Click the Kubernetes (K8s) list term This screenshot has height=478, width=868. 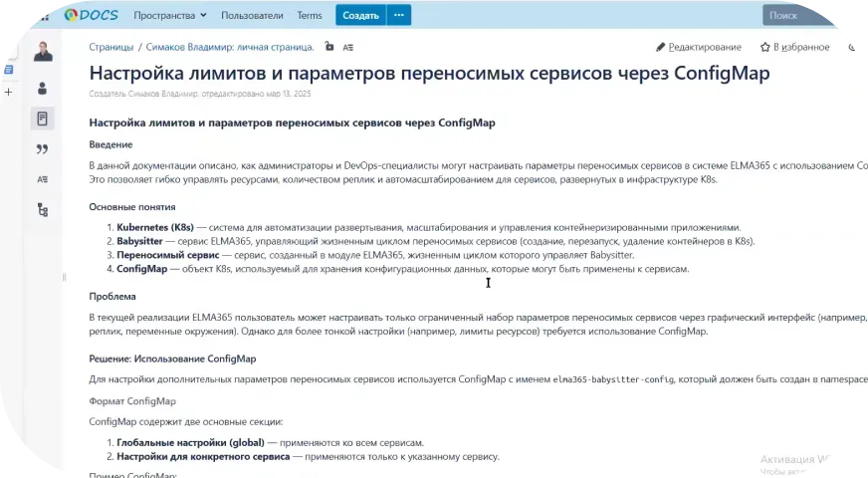tap(155, 227)
